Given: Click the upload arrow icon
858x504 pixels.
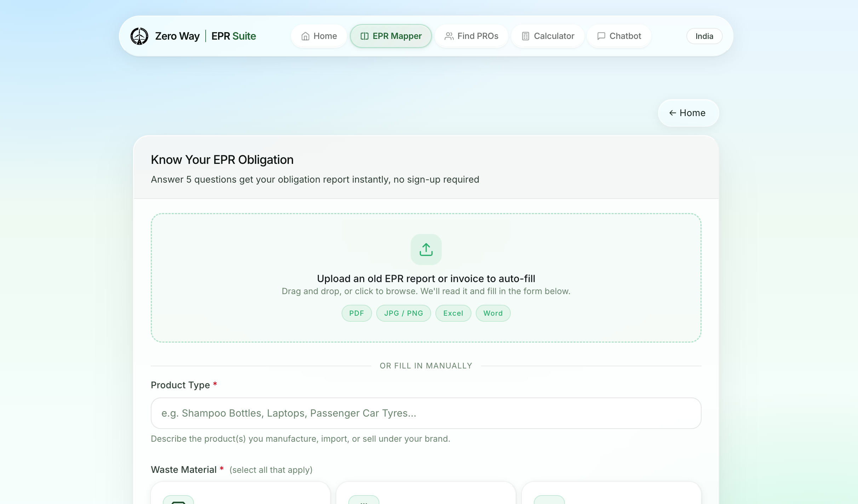Looking at the screenshot, I should click(426, 249).
